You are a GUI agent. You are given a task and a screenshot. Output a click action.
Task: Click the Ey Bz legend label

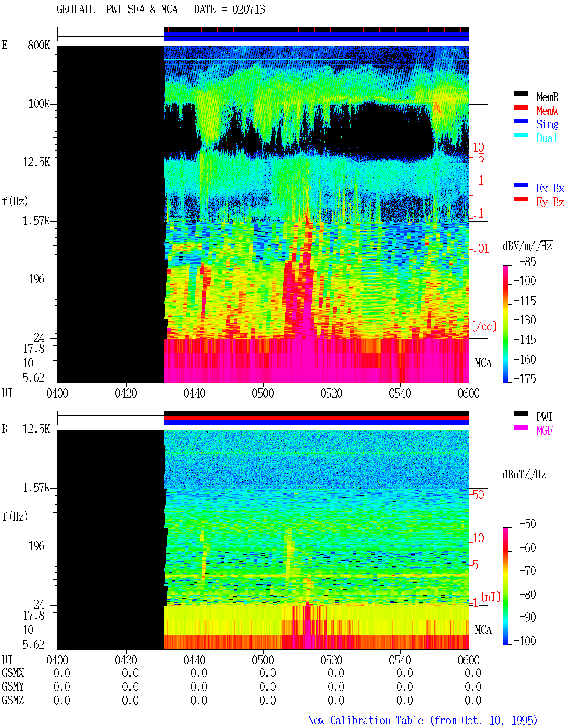pos(550,202)
